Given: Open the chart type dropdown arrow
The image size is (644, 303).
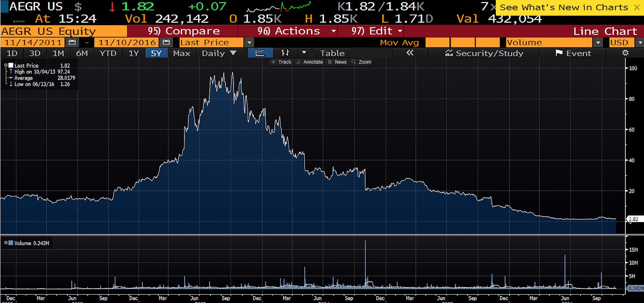Looking at the screenshot, I should click(x=304, y=53).
